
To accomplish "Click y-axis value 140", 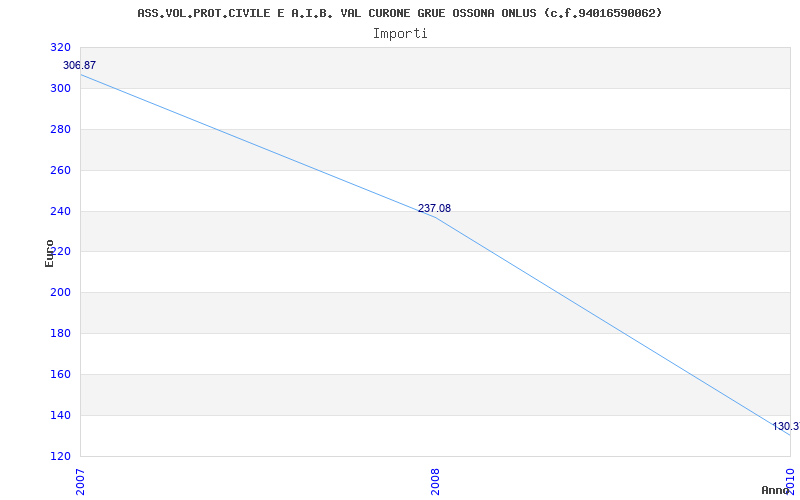I will 60,415.
